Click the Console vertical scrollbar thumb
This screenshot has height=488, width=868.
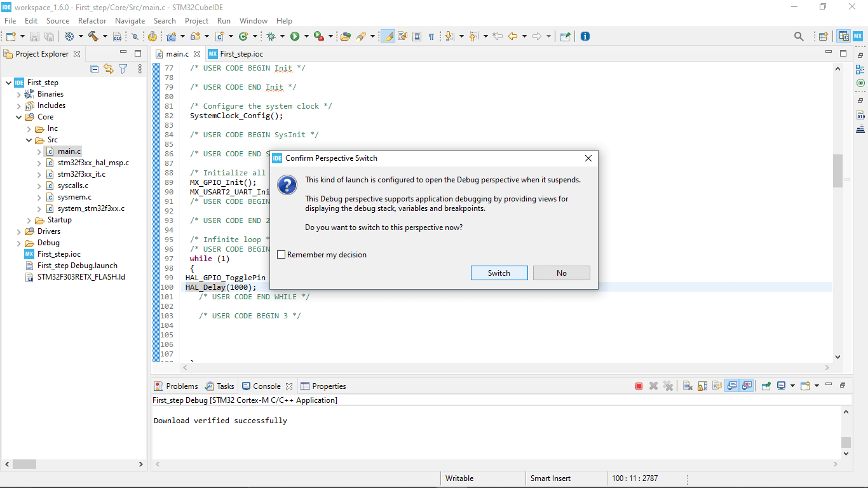[846, 442]
